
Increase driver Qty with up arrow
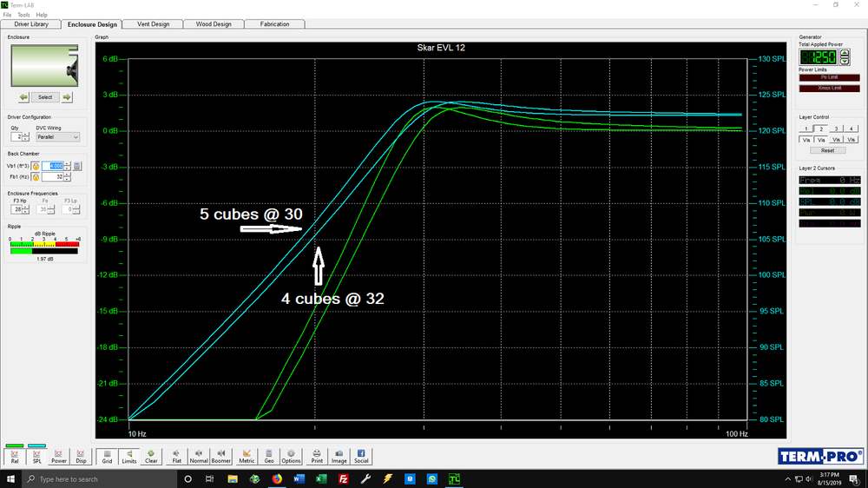[x=25, y=135]
